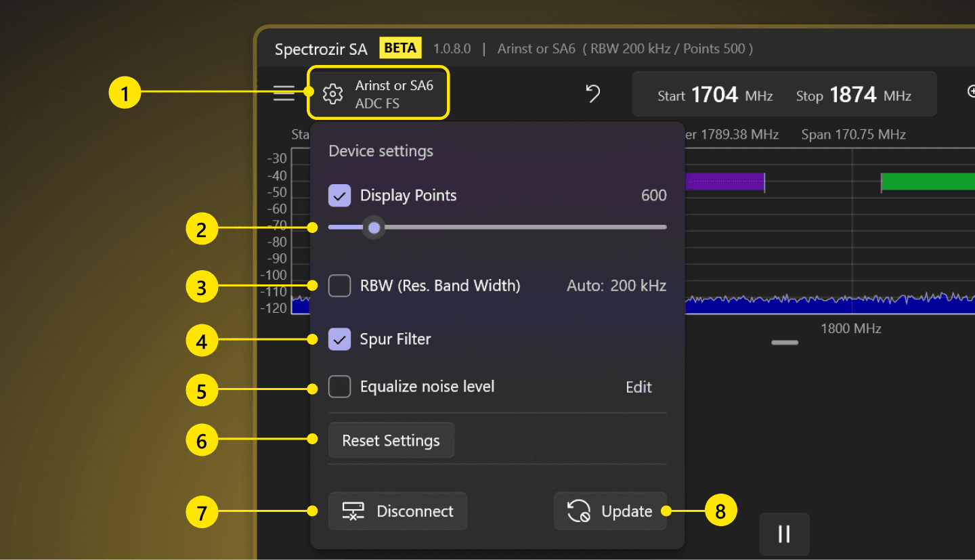
Task: Click the green frequency band marker
Action: click(928, 181)
